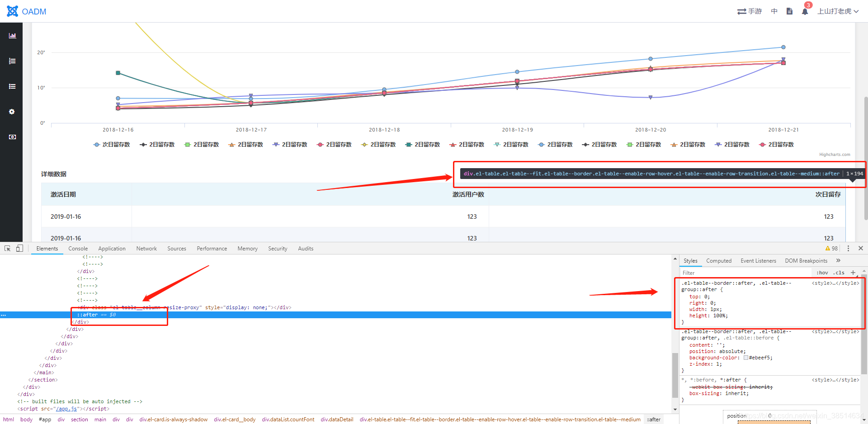Expand more sidebar tabs chevron
This screenshot has width=868, height=424.
point(838,260)
